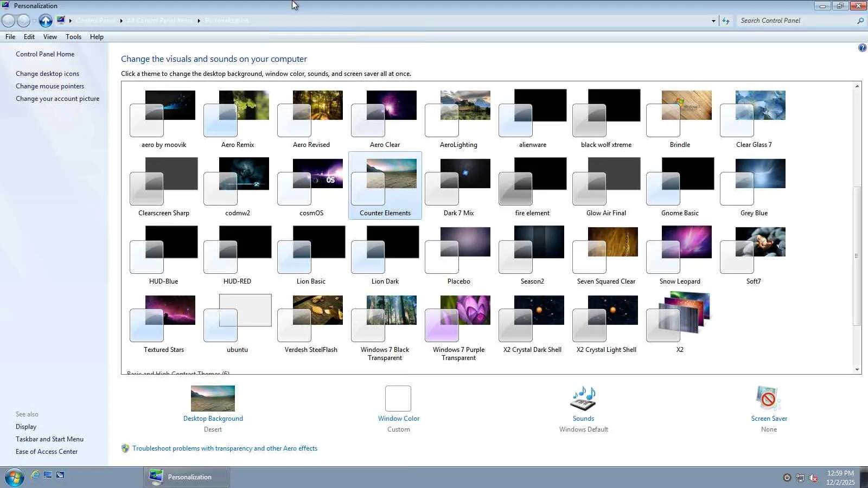This screenshot has width=868, height=488.
Task: Apply the Brindle theme
Action: pyautogui.click(x=680, y=118)
